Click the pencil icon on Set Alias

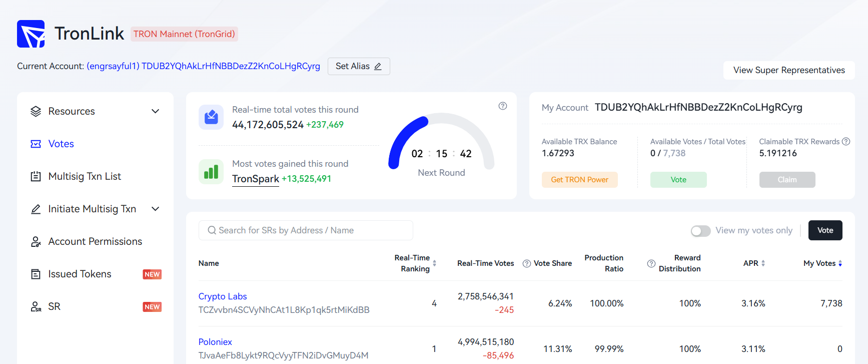point(378,66)
